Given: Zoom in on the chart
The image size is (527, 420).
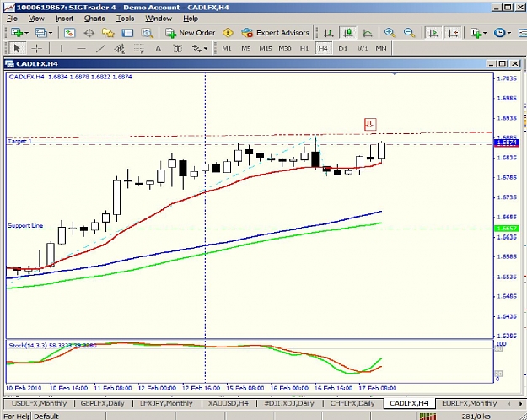Looking at the screenshot, I should (x=390, y=33).
